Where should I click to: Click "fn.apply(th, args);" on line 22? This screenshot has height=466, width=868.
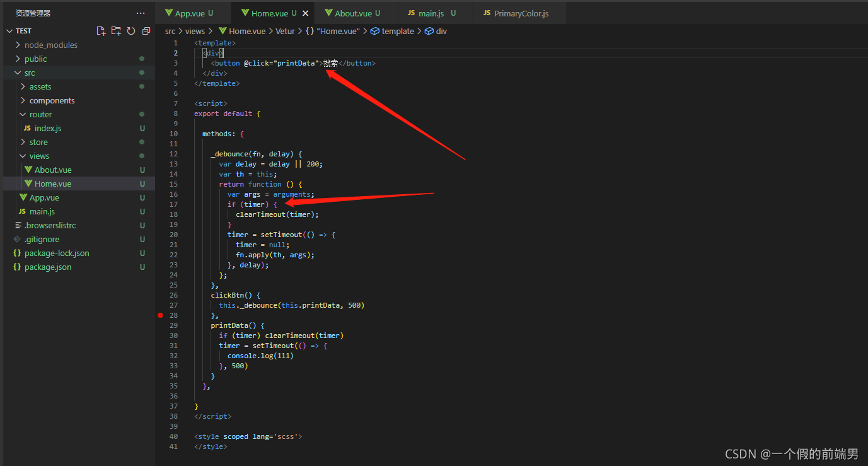pos(275,255)
